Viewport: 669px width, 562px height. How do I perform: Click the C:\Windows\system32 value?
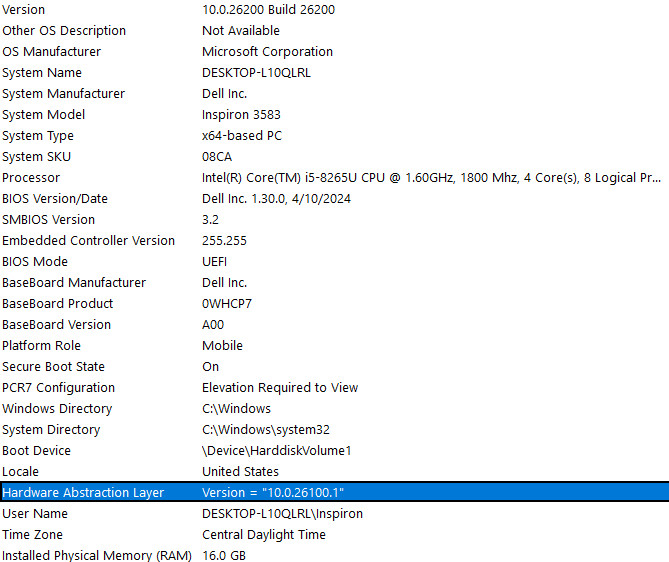point(266,429)
